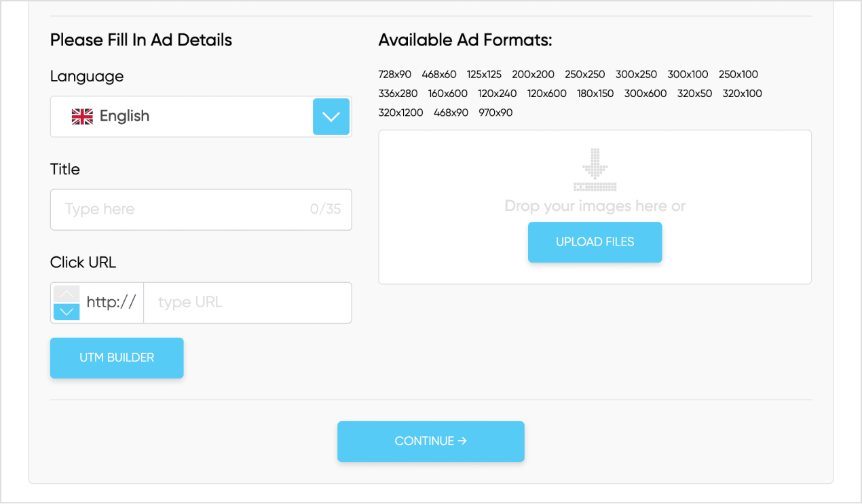The image size is (862, 504).
Task: Click the CONTINUE button
Action: pos(431,442)
